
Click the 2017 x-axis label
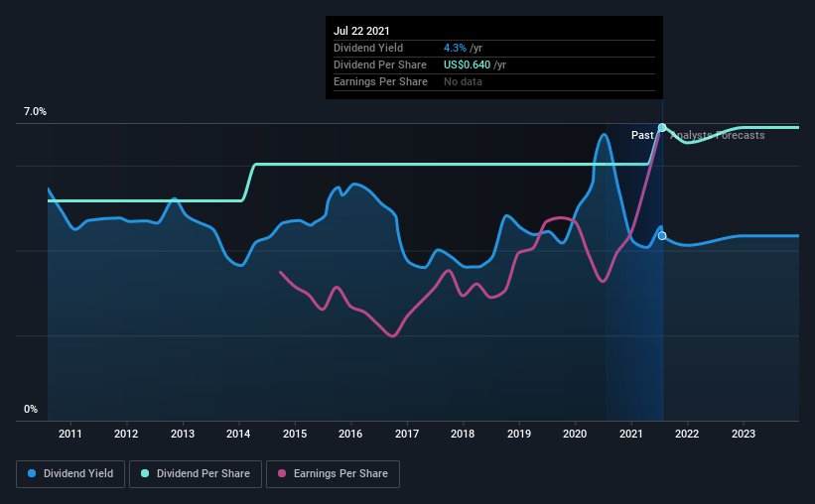(407, 434)
